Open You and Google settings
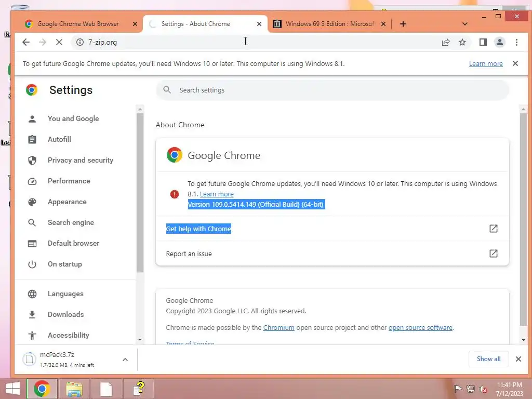The height and width of the screenshot is (399, 532). click(73, 118)
